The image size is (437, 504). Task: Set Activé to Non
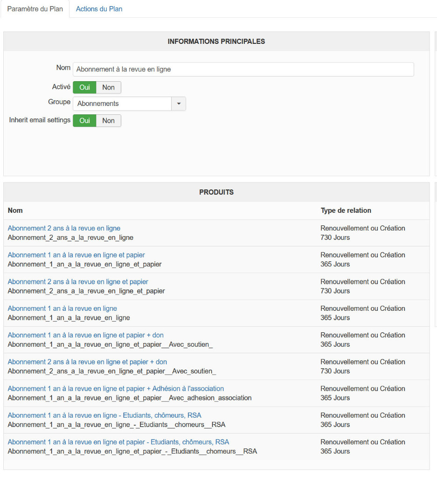point(108,87)
